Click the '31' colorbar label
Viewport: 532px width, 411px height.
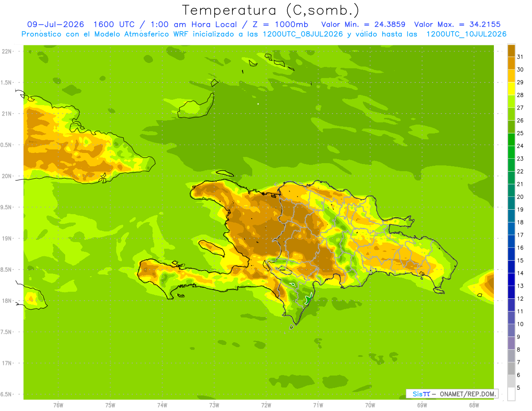[520, 57]
